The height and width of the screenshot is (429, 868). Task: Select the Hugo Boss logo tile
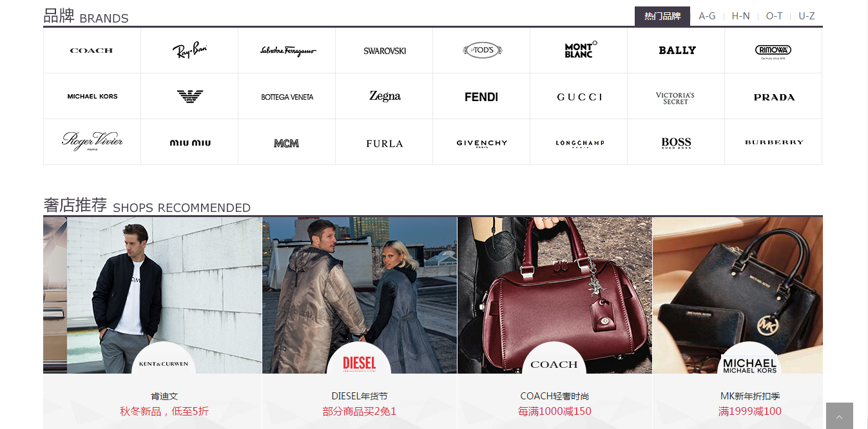(676, 142)
